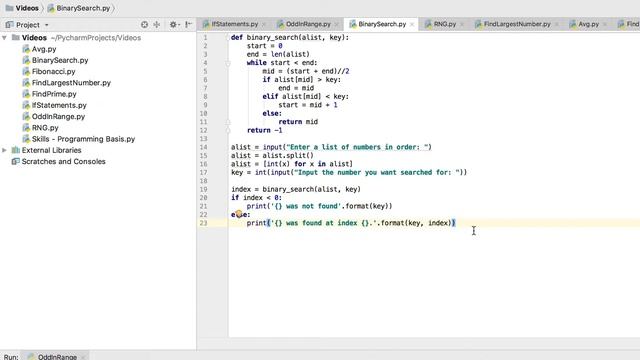Screen dimensions: 640x360
Task: Select IfStatements.py in the project tree
Action: point(59,105)
